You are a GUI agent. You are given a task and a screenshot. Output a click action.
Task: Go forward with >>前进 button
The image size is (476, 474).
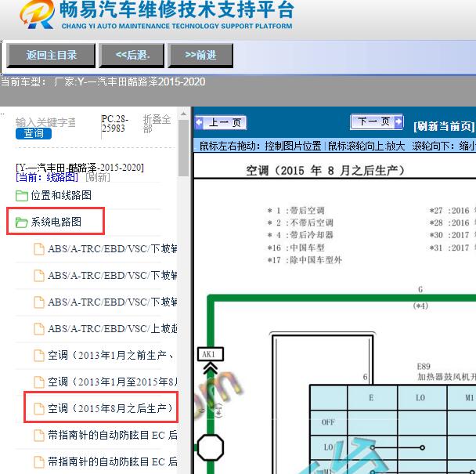[200, 56]
